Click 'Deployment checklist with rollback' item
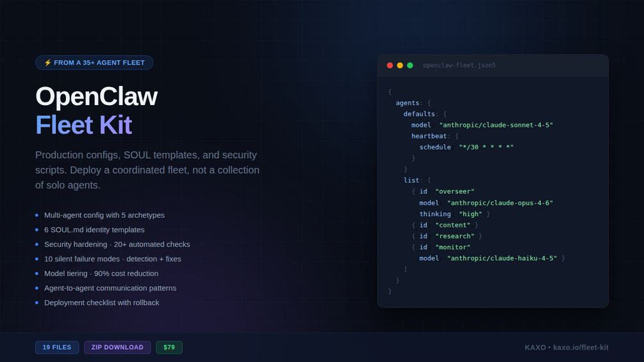The height and width of the screenshot is (362, 644). [x=101, y=302]
